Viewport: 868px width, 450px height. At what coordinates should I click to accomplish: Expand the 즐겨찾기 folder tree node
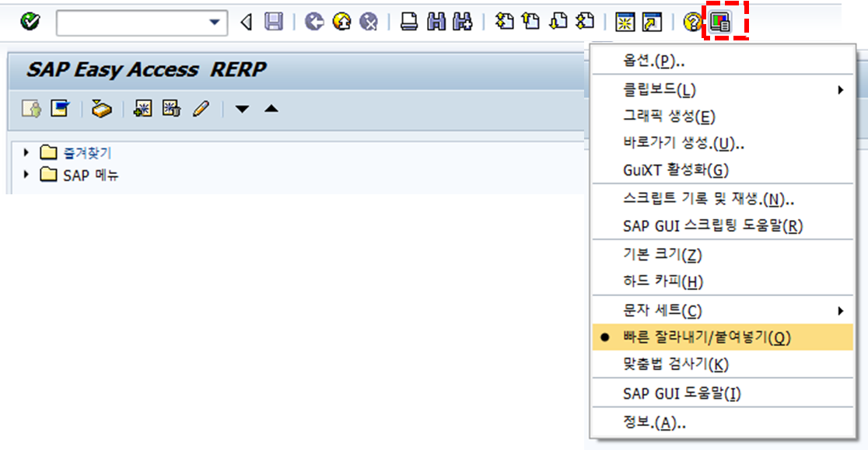(26, 152)
